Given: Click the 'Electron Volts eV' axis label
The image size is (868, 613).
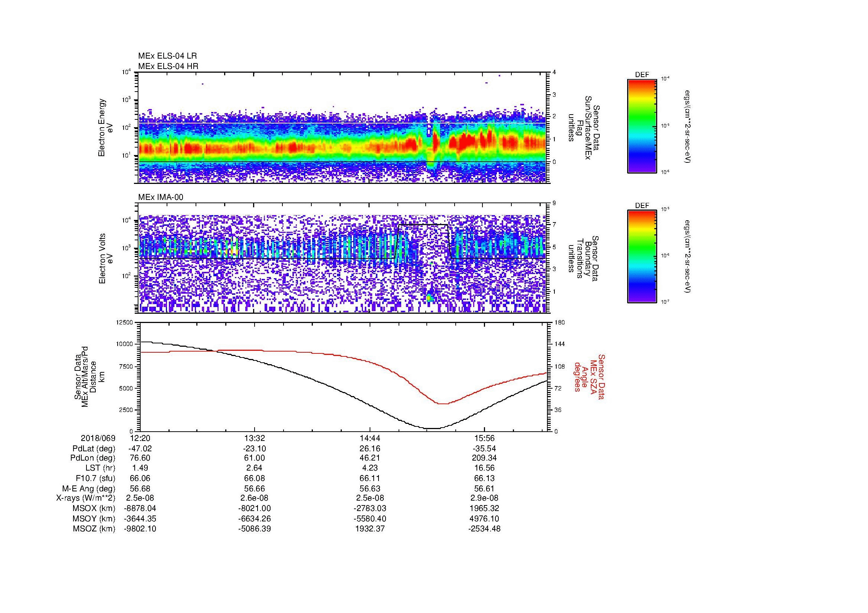Looking at the screenshot, I should point(106,258).
